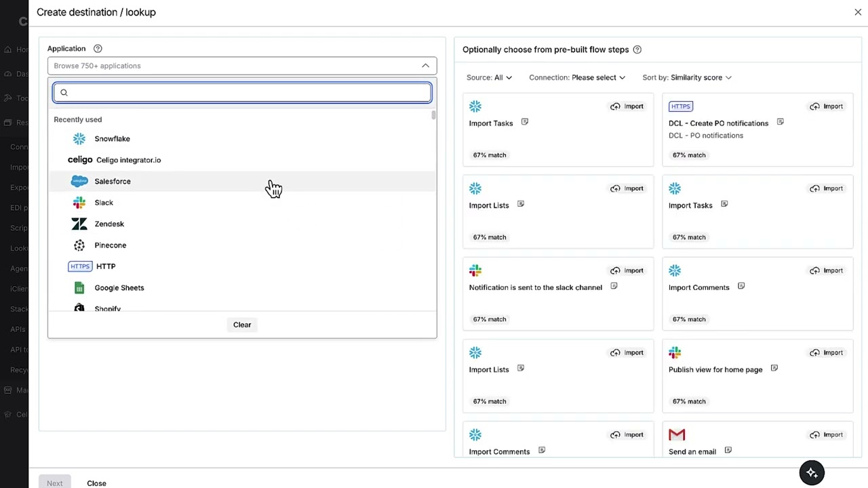
Task: Open the Connection: Please select dropdown
Action: pos(577,77)
